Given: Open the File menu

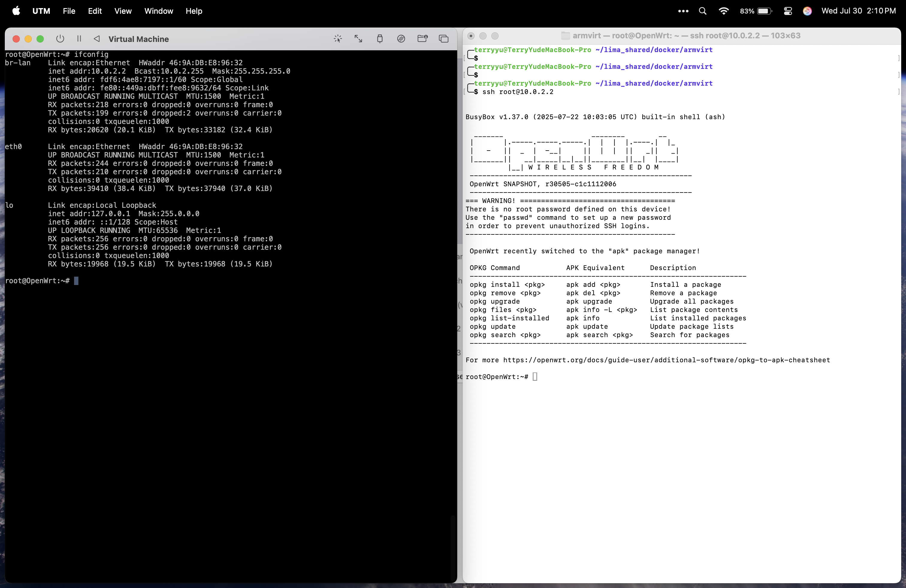Looking at the screenshot, I should click(x=69, y=11).
